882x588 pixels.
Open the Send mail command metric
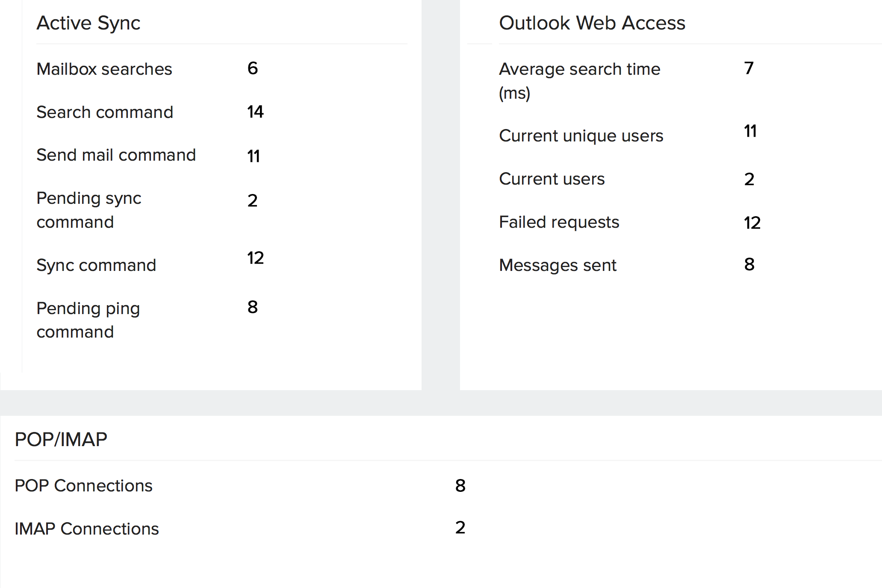pos(116,155)
